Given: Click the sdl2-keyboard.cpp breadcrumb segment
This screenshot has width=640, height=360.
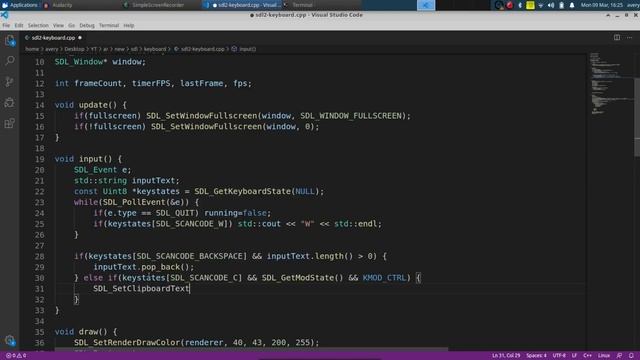Looking at the screenshot, I should (199, 49).
